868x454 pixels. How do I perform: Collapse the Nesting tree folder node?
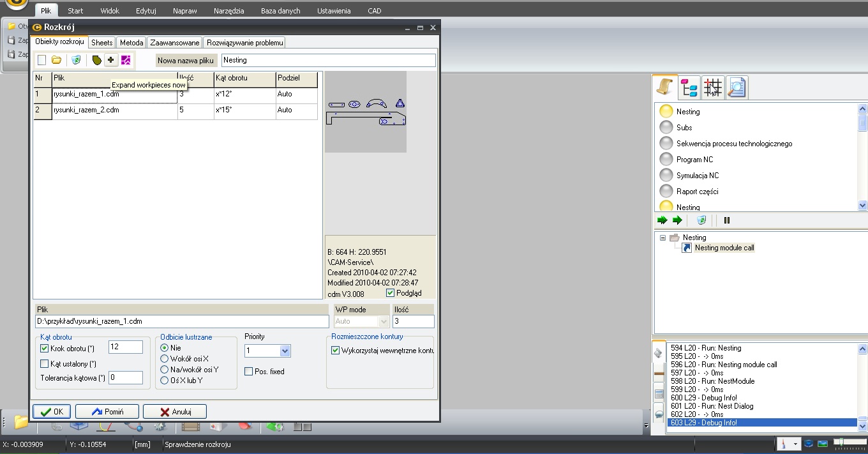coord(662,238)
